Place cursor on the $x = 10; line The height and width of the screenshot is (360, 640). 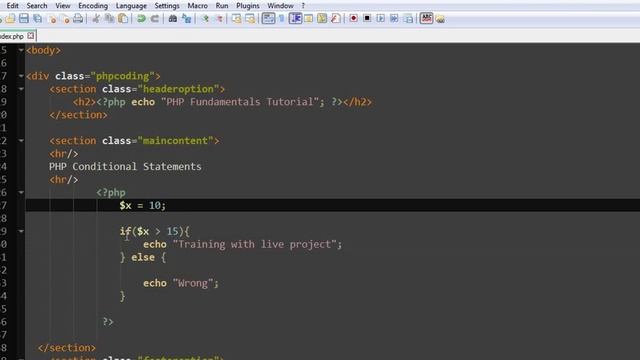point(332,205)
